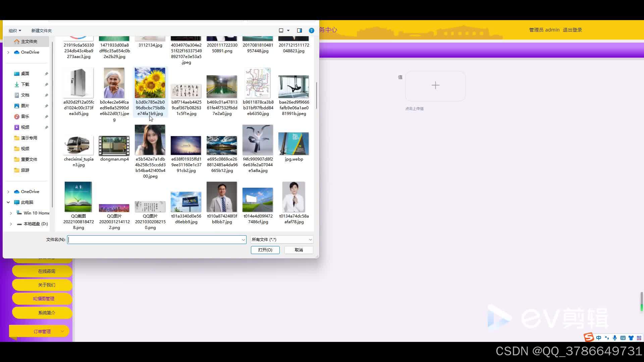Open the view options dropdown arrow
The height and width of the screenshot is (362, 644).
(288, 31)
